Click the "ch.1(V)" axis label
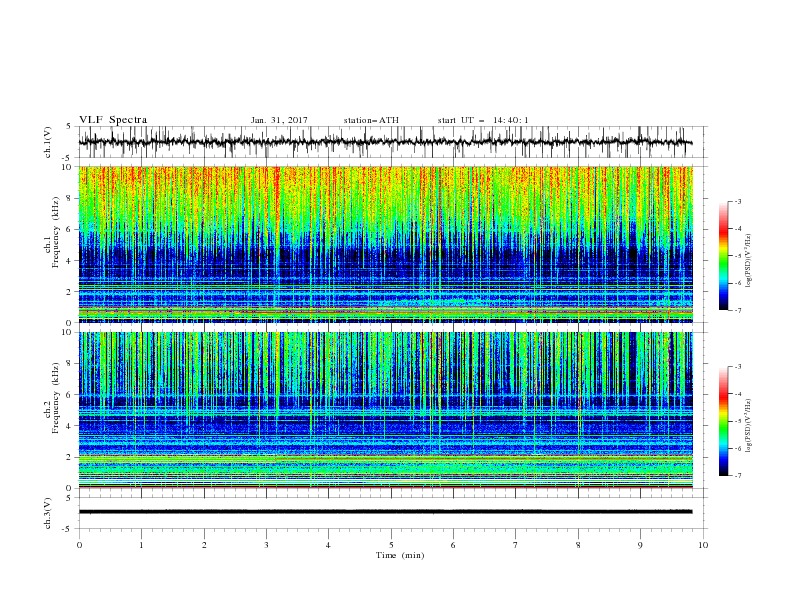The height and width of the screenshot is (612, 792). pos(48,142)
